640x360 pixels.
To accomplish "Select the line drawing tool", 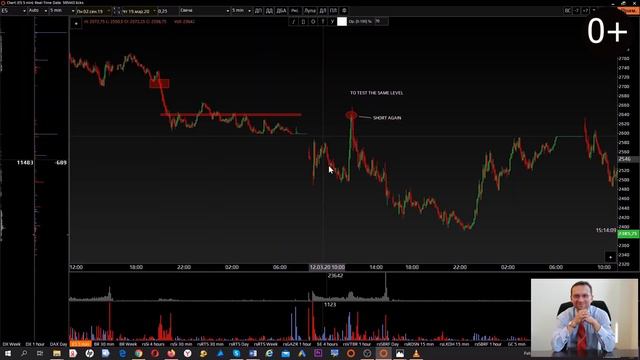I will [x=293, y=21].
